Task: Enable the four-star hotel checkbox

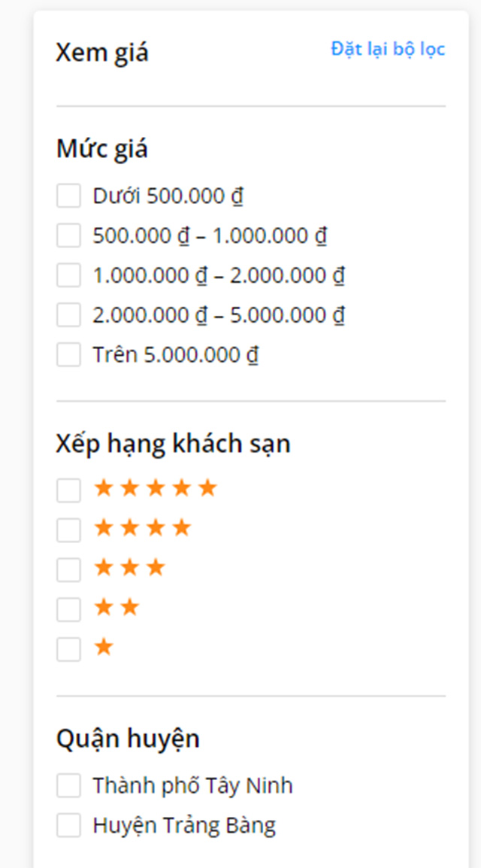Action: [x=68, y=530]
